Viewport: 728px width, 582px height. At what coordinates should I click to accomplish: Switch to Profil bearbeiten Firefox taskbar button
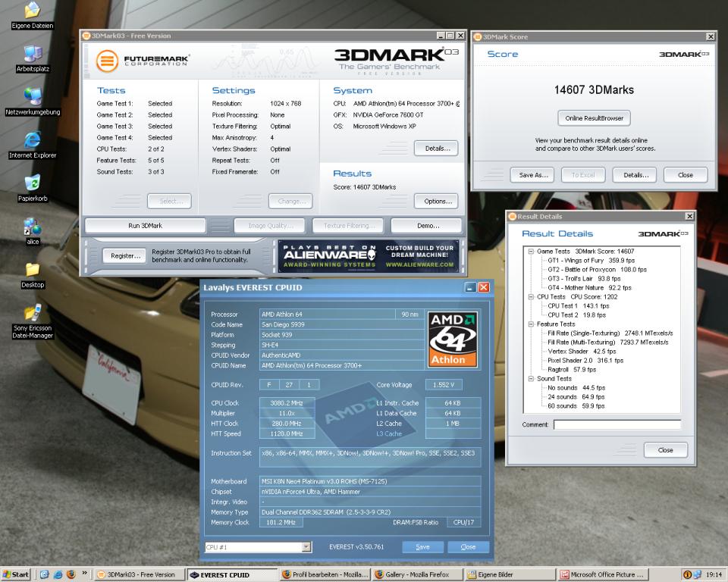(x=325, y=574)
